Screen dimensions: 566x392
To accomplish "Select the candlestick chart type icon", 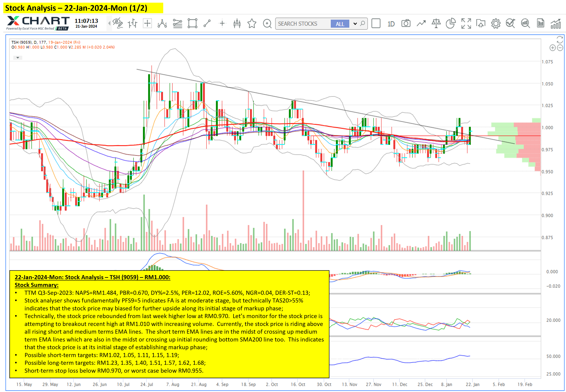I will (237, 24).
